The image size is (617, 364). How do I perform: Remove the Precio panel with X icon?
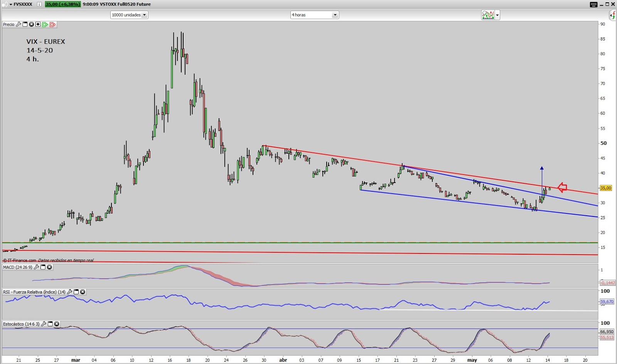[x=32, y=24]
